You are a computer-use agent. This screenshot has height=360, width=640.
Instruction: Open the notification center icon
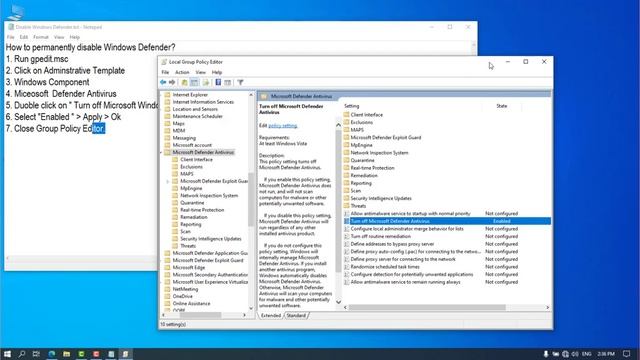click(x=627, y=354)
